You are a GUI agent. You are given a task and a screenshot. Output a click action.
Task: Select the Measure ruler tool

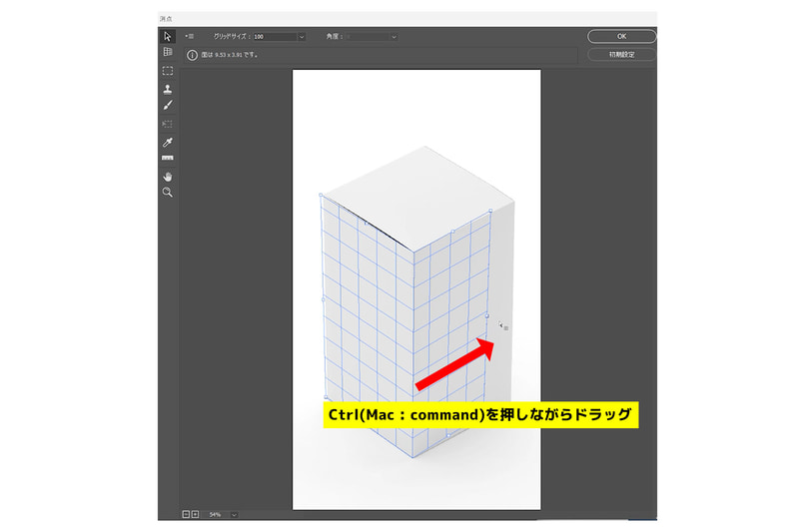click(168, 159)
